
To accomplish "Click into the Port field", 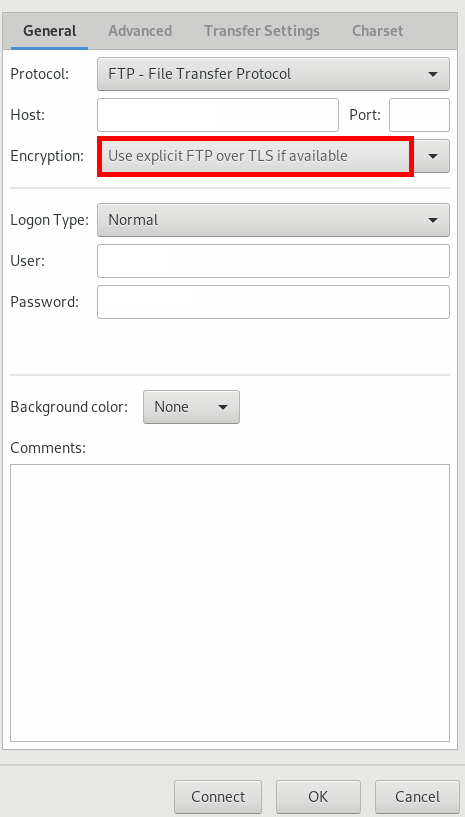I will tap(419, 115).
